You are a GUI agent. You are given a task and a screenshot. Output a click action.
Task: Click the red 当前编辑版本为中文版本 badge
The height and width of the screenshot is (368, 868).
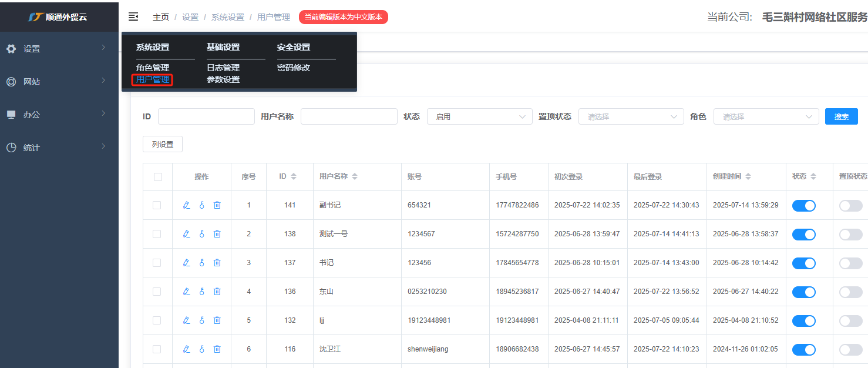pyautogui.click(x=344, y=17)
